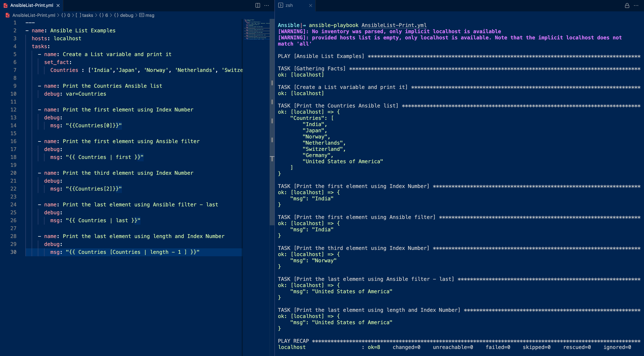
Task: Click the padlock icon on the terminal panel
Action: [627, 6]
